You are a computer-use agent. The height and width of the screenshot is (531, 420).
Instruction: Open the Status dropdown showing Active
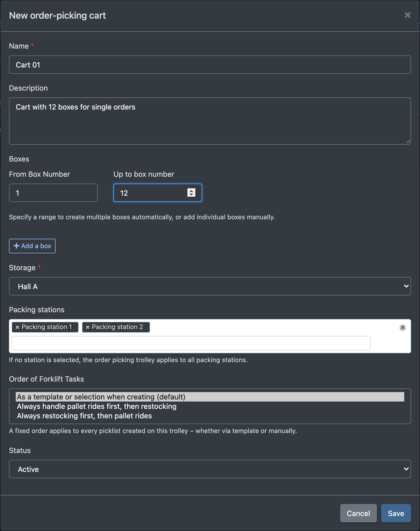coord(210,469)
